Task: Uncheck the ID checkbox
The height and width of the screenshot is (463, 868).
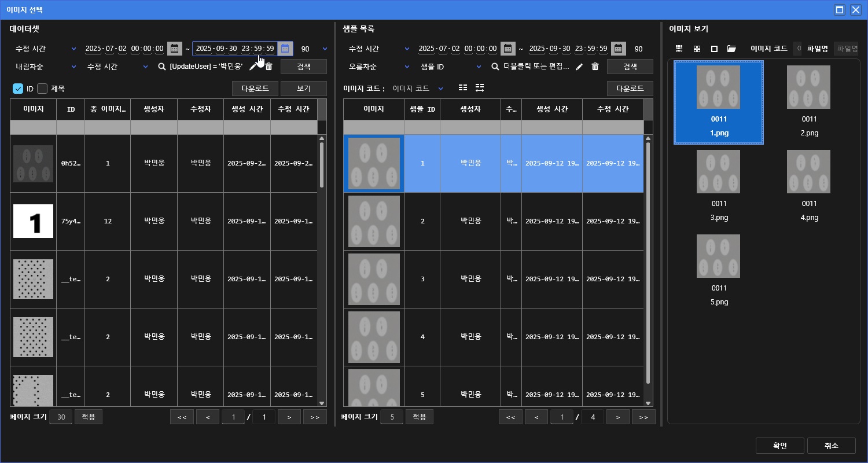Action: click(x=17, y=89)
